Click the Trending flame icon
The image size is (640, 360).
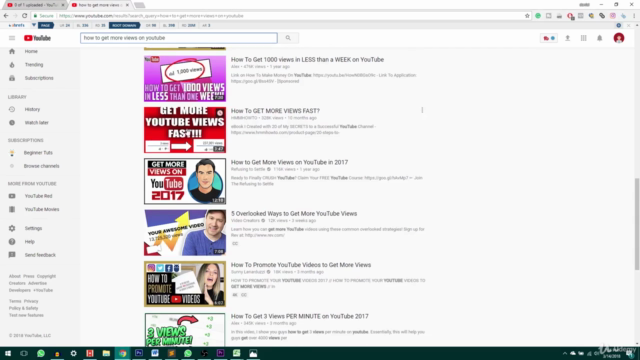click(12, 64)
